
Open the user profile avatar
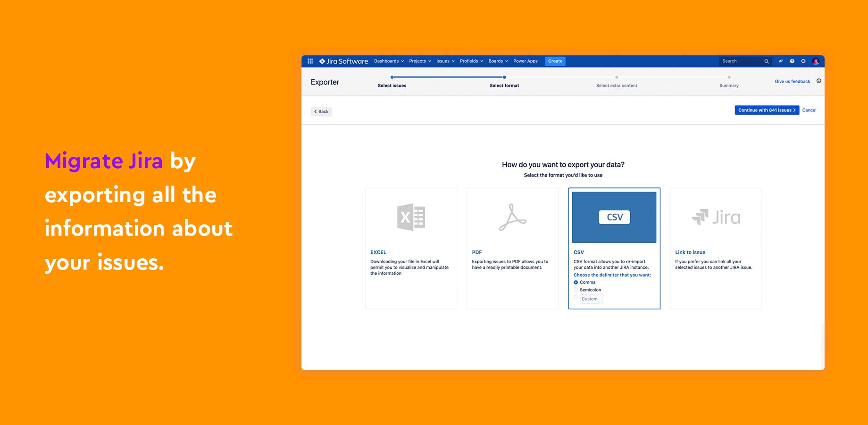tap(816, 61)
